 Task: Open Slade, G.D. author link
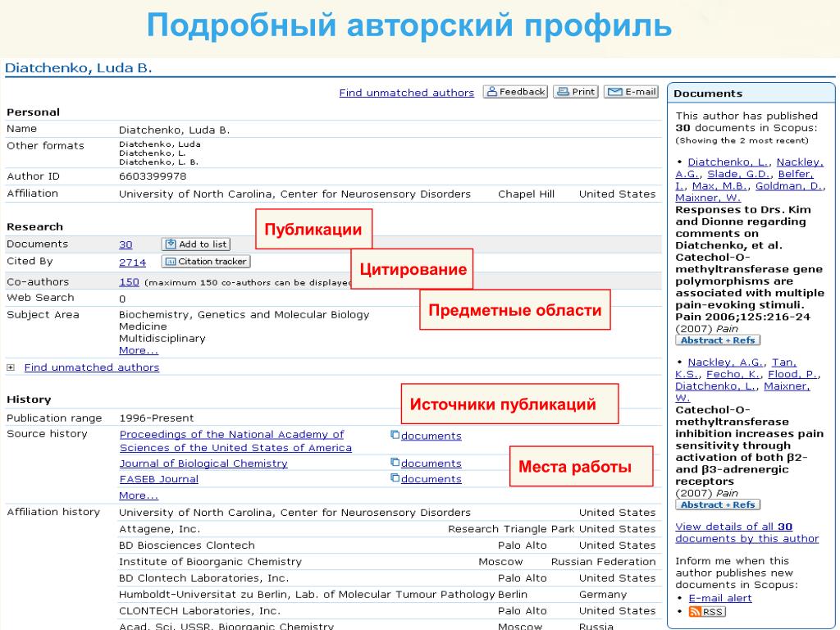(740, 174)
